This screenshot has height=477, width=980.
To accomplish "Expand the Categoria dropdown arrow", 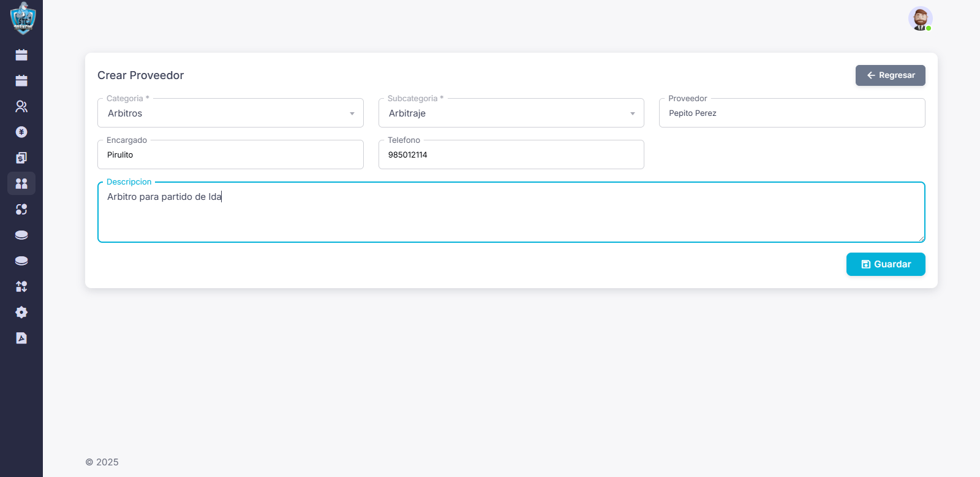I will (x=352, y=113).
